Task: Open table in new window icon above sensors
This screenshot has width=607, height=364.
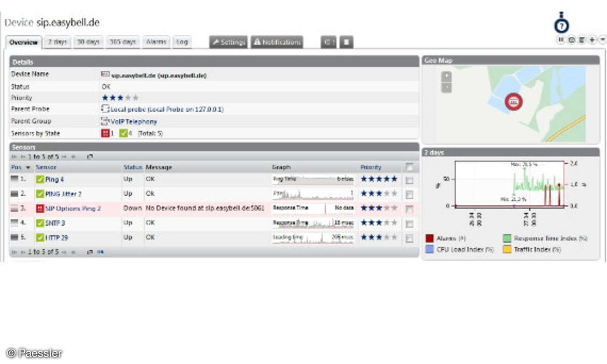Action: (90, 157)
